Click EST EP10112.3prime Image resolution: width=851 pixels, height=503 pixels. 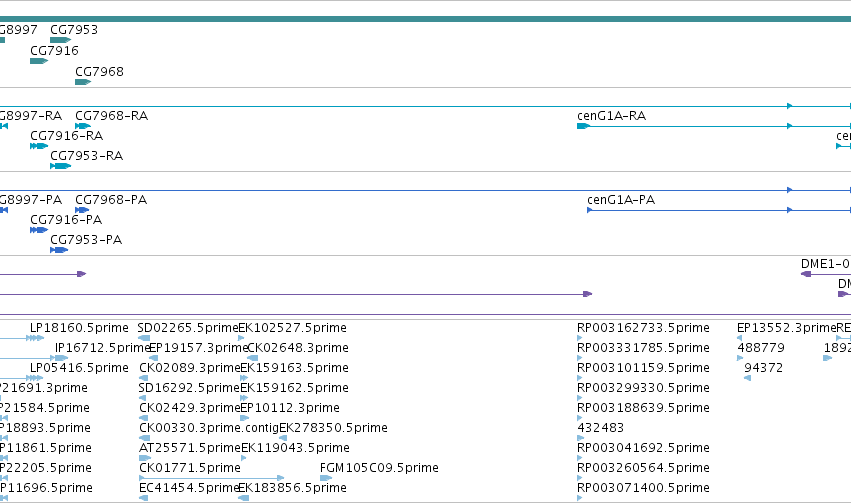[x=290, y=408]
